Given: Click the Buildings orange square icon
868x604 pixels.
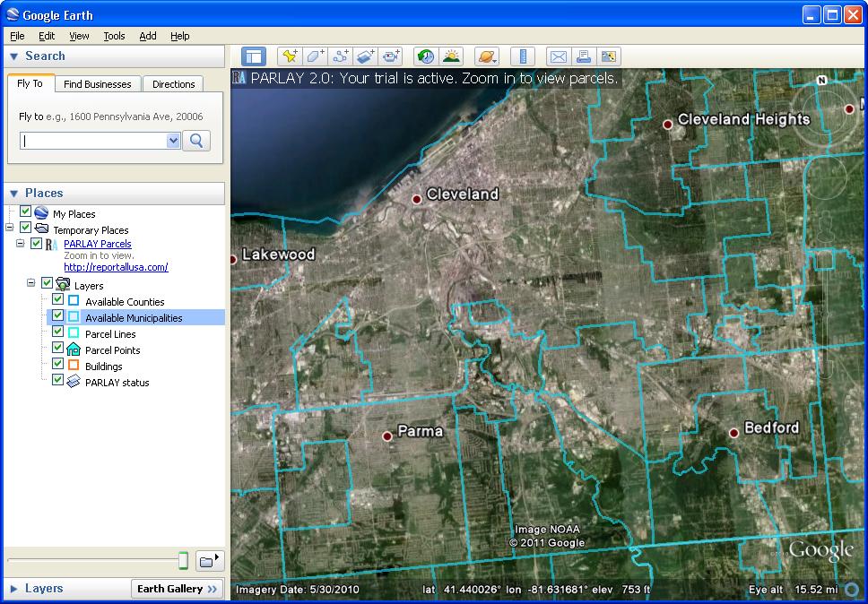Looking at the screenshot, I should click(73, 365).
